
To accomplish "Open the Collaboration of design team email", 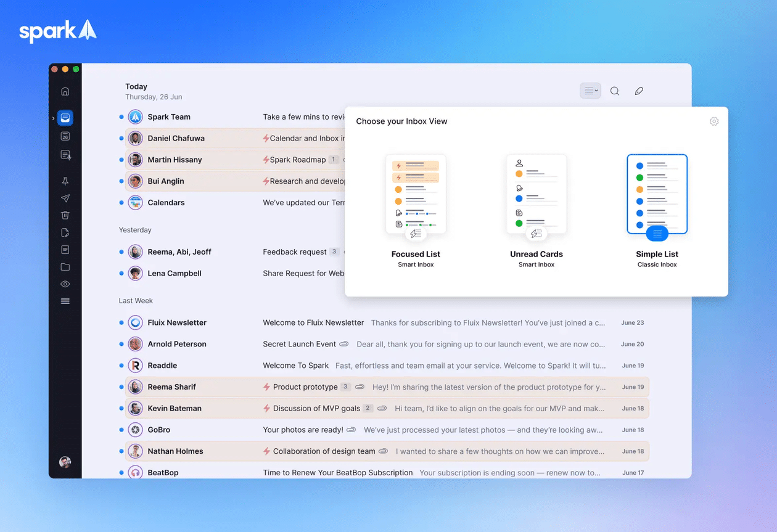I will pos(387,451).
